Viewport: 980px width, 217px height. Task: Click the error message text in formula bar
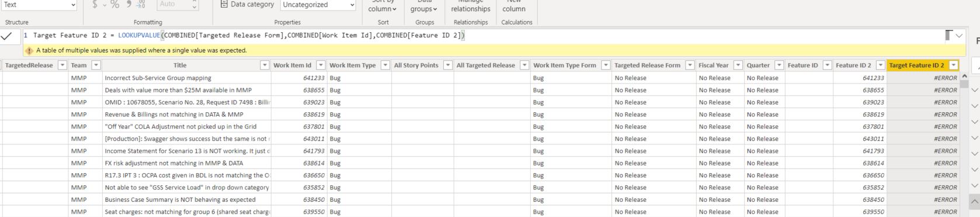(x=141, y=51)
